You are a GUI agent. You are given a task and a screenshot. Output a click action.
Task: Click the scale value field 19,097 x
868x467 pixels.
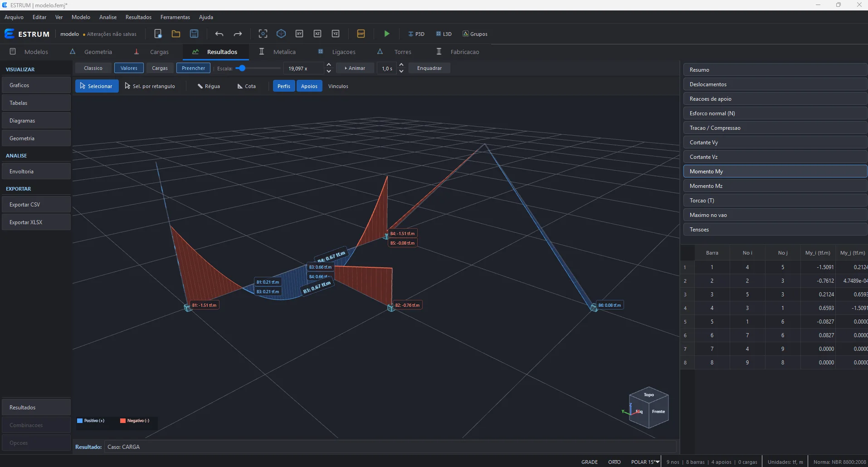(x=304, y=69)
